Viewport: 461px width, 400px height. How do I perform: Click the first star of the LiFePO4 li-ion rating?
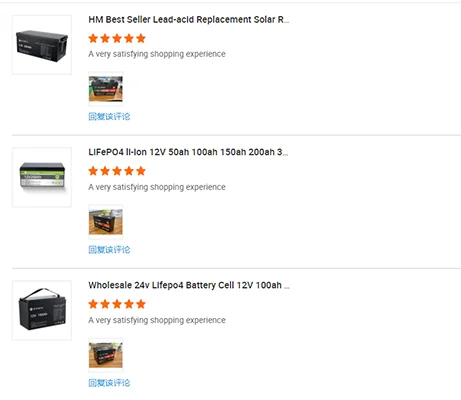click(x=93, y=171)
